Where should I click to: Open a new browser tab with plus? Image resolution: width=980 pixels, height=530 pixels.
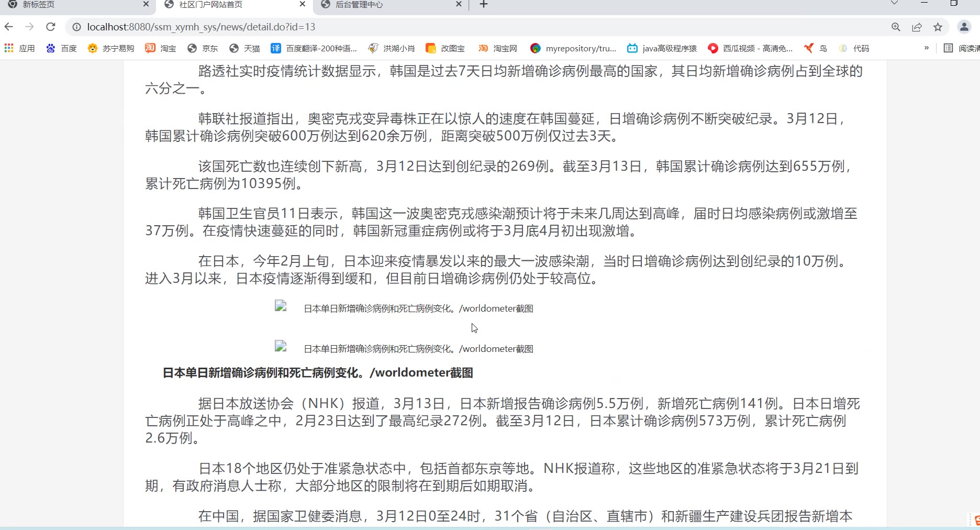484,4
